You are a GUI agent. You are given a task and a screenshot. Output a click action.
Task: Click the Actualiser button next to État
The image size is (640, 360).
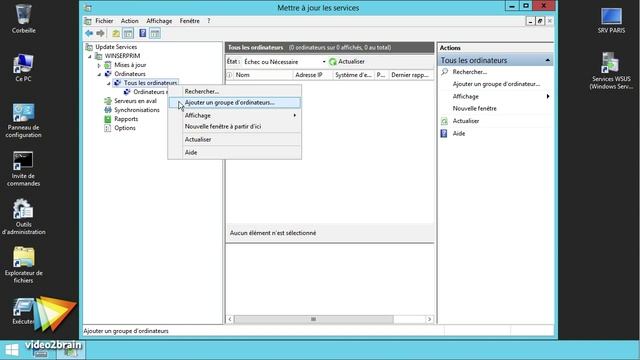pos(347,62)
